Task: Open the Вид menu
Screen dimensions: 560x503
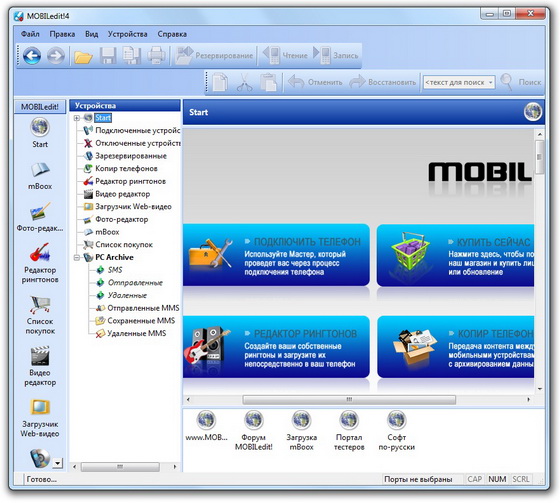Action: [x=91, y=34]
